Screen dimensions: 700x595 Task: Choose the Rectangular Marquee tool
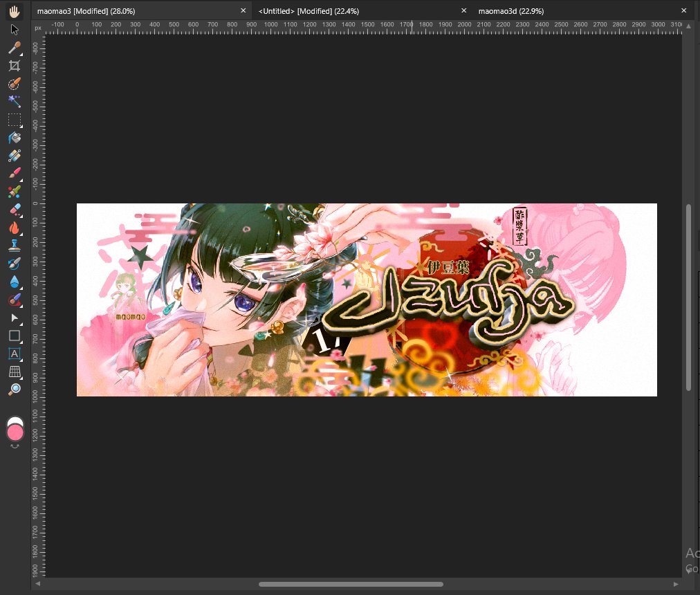(x=15, y=120)
